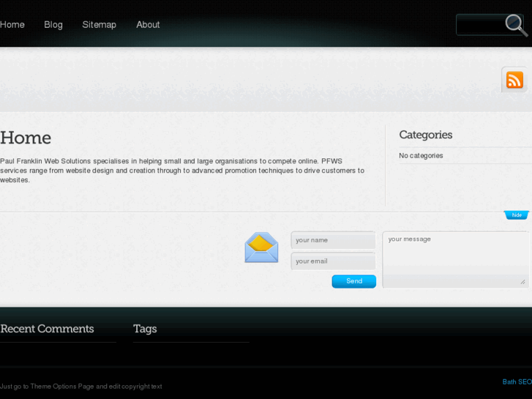532x399 pixels.
Task: Open the Sitemap page
Action: [99, 25]
